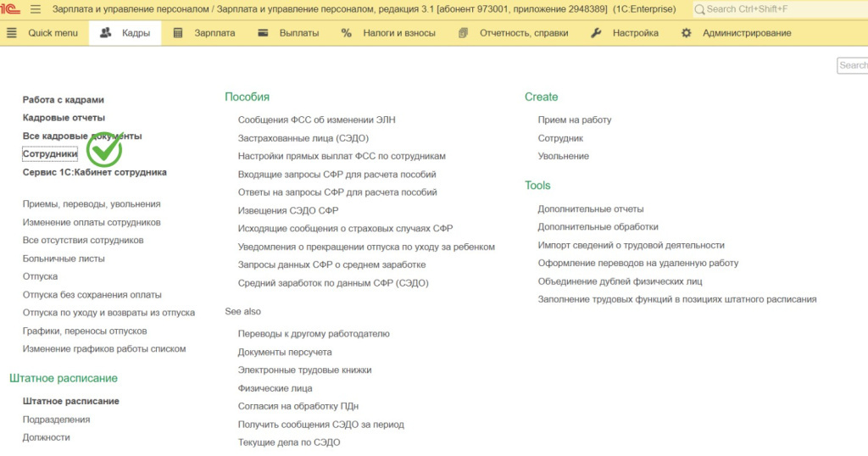Open Входящие запросы СФР для расчета пособий
868x456 pixels.
click(x=337, y=175)
